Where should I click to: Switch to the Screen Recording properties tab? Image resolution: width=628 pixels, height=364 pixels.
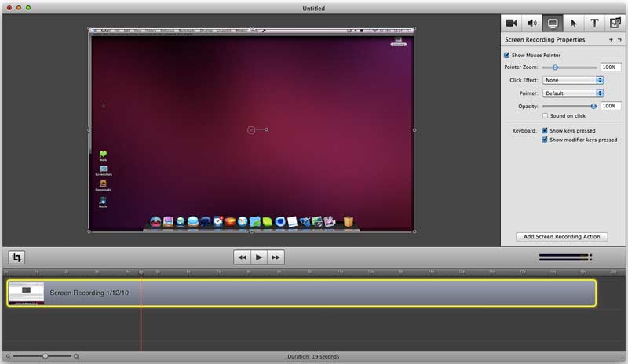coord(554,24)
